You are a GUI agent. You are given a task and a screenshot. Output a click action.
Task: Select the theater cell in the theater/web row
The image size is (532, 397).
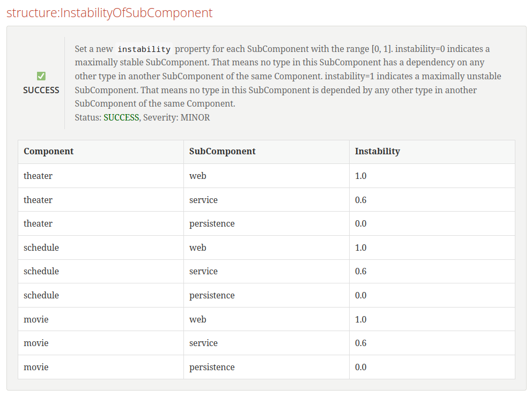(38, 176)
